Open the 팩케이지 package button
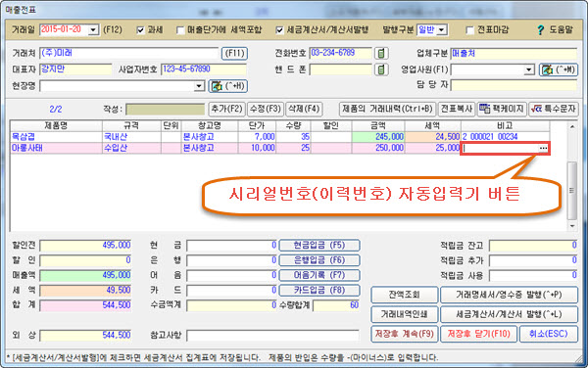The width and height of the screenshot is (588, 368). [502, 109]
